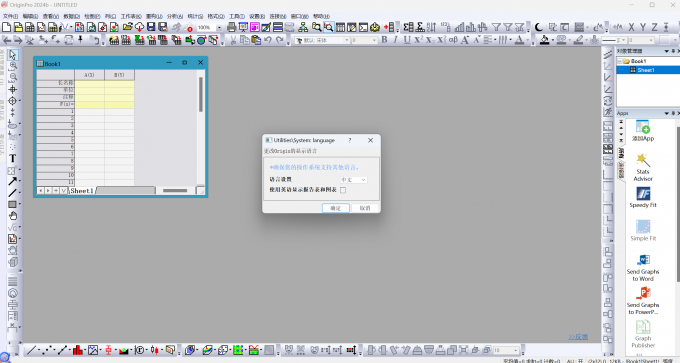Open the Apps panel menu arrow
This screenshot has height=363, width=680.
667,113
